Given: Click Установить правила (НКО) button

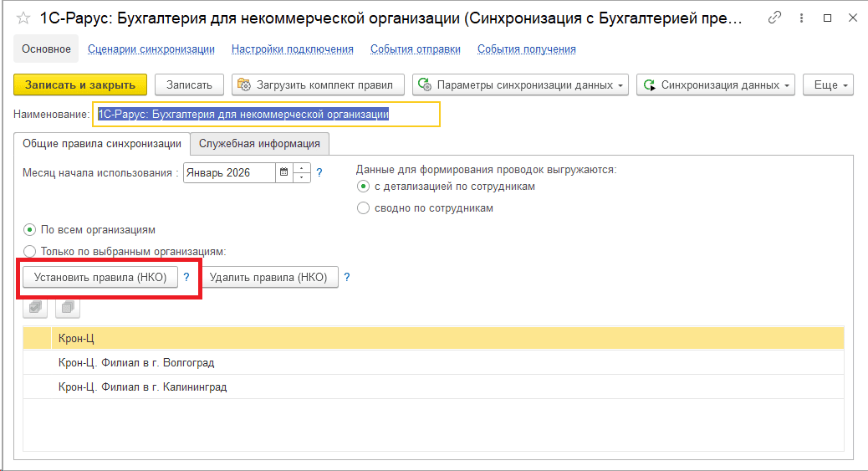Looking at the screenshot, I should coord(100,277).
